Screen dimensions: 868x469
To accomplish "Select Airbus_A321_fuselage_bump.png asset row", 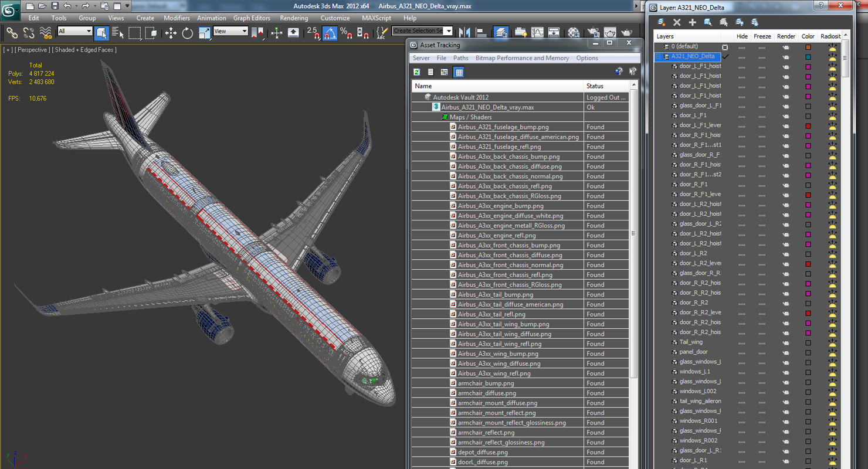I will pyautogui.click(x=520, y=127).
